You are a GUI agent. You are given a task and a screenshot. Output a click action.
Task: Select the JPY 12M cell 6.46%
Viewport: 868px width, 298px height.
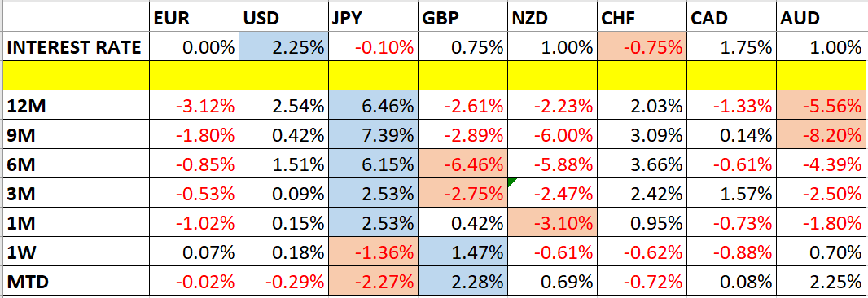pyautogui.click(x=373, y=105)
